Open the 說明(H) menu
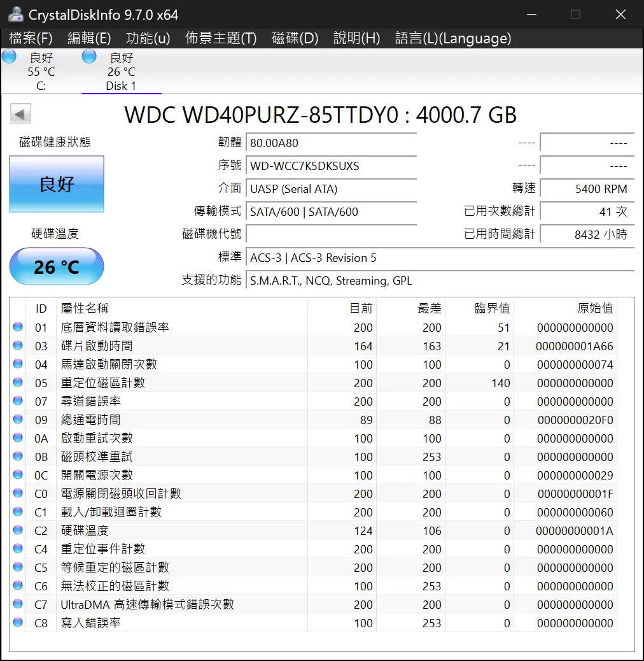Image resolution: width=644 pixels, height=661 pixels. (357, 38)
